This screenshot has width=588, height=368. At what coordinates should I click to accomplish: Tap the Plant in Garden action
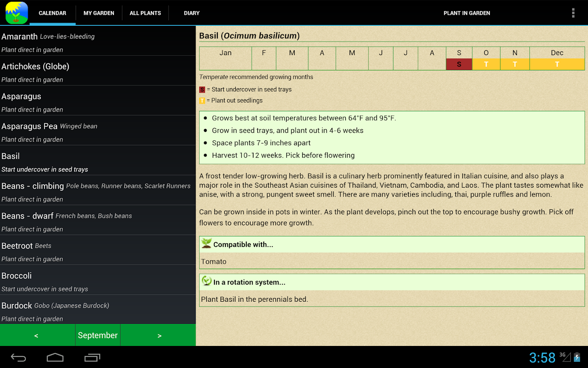(467, 13)
